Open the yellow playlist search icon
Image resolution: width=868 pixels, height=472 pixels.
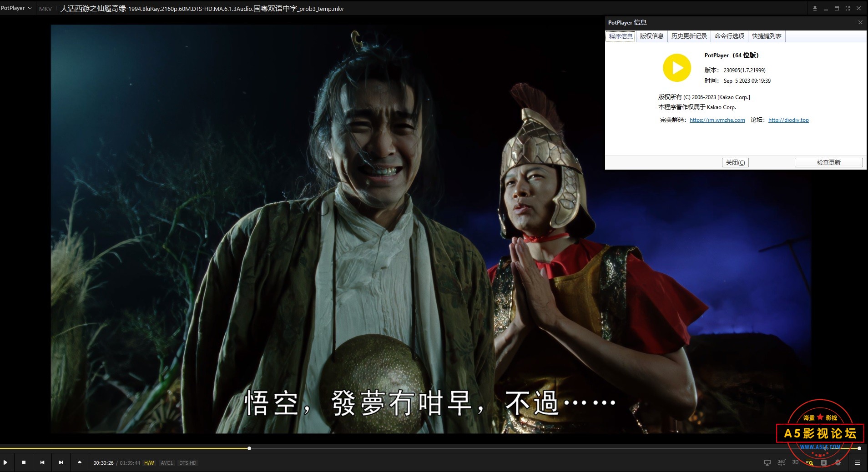(809, 462)
